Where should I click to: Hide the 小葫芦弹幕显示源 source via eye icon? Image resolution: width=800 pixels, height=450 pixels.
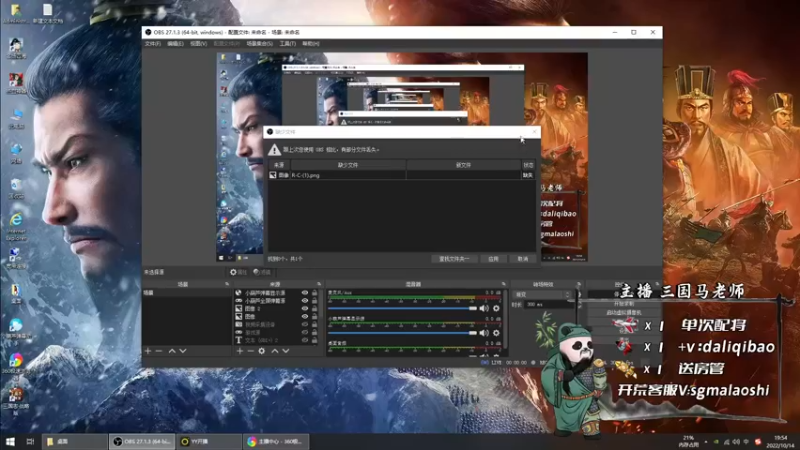tap(305, 293)
